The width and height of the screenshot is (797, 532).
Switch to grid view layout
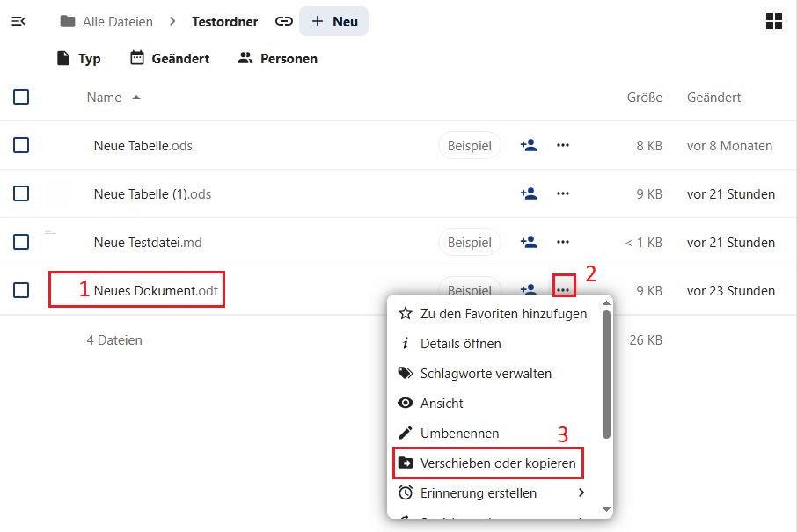774,22
